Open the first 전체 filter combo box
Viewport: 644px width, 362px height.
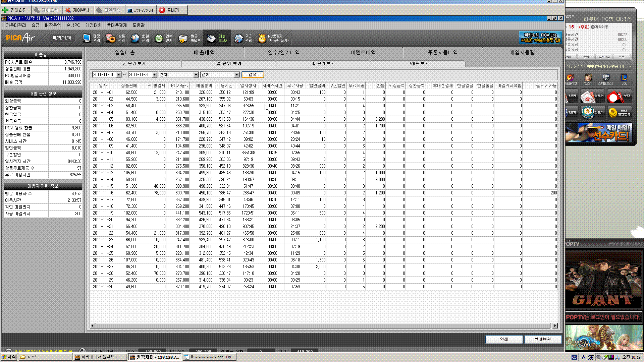[x=179, y=75]
